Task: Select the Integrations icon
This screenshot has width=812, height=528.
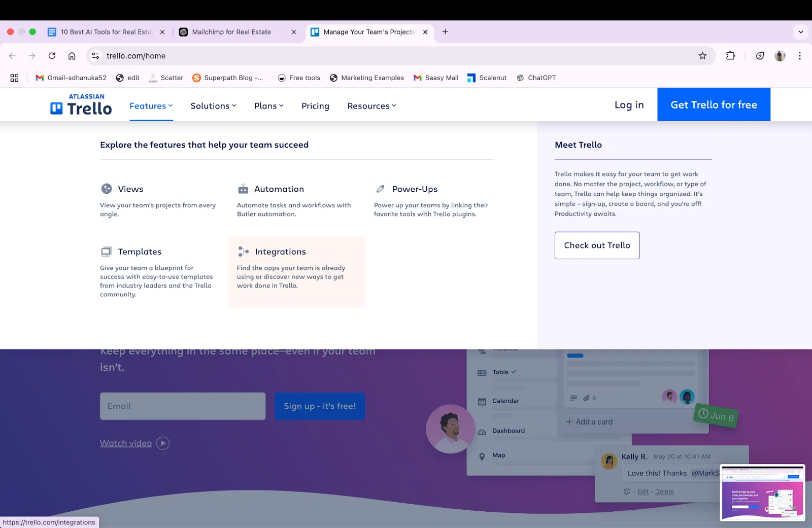Action: click(x=243, y=251)
